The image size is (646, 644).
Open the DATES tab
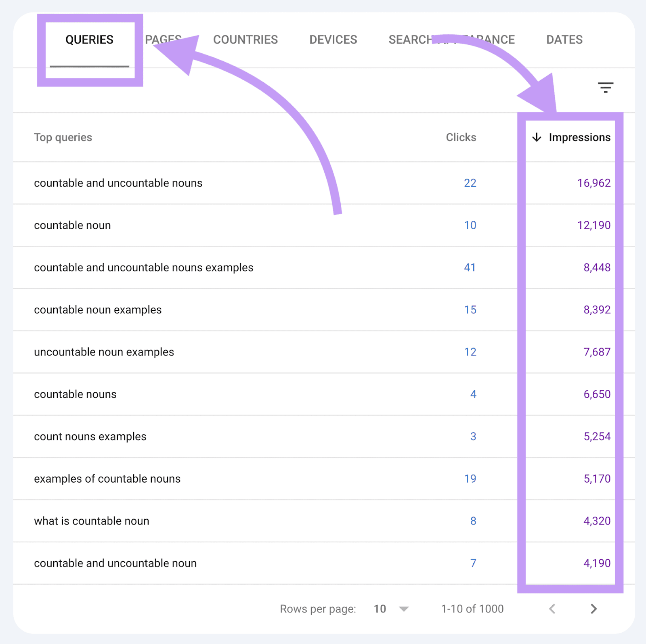coord(564,39)
